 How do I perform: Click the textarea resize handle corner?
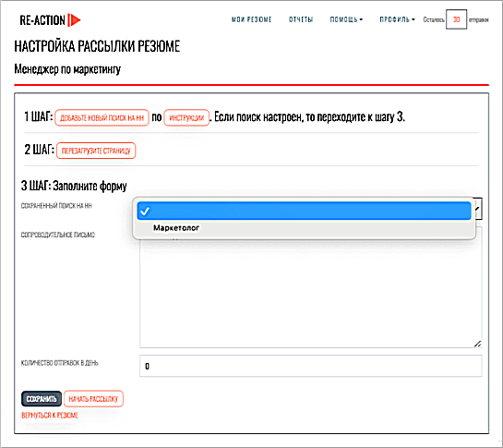pyautogui.click(x=478, y=344)
